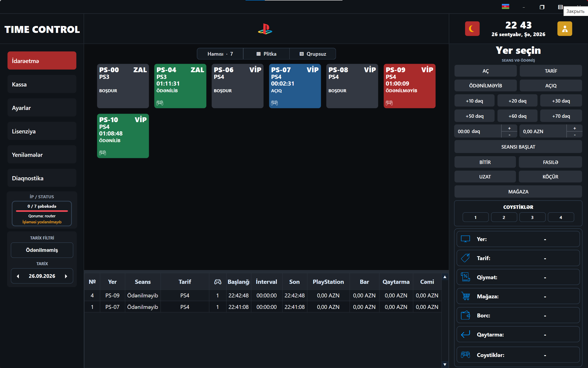588x368 pixels.
Task: Open the TARİF selection button
Action: (551, 71)
